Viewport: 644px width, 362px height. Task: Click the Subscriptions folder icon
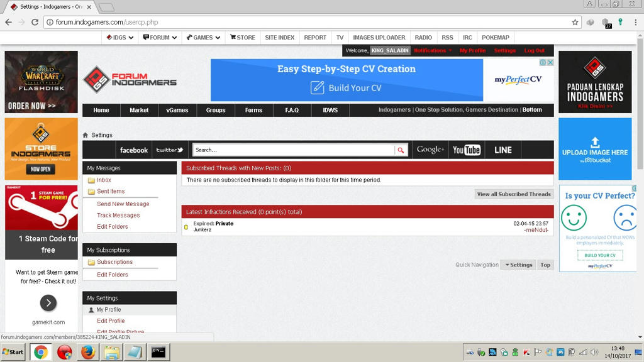point(91,262)
